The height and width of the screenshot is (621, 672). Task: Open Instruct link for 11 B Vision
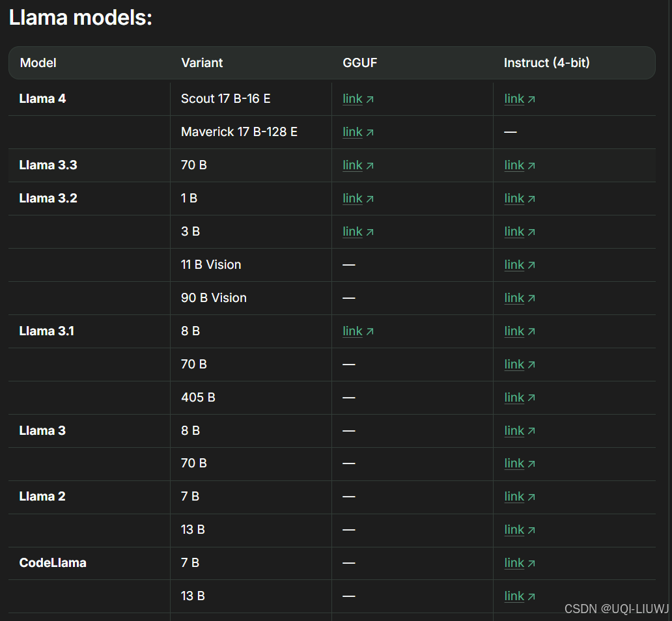click(x=520, y=265)
